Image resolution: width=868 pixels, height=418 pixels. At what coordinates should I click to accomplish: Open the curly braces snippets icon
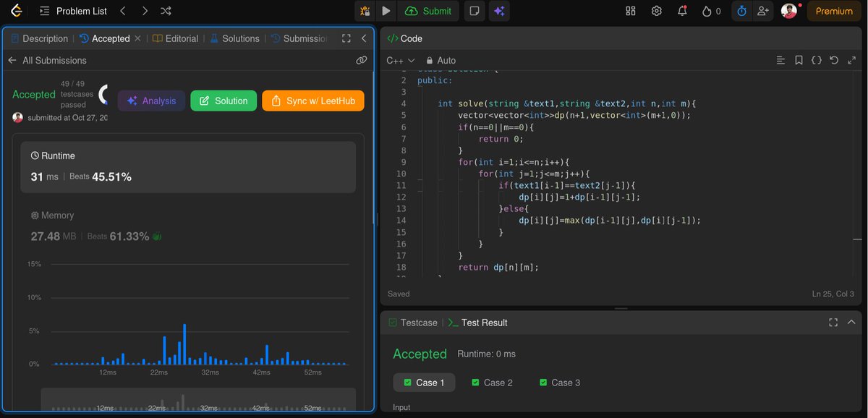[817, 61]
